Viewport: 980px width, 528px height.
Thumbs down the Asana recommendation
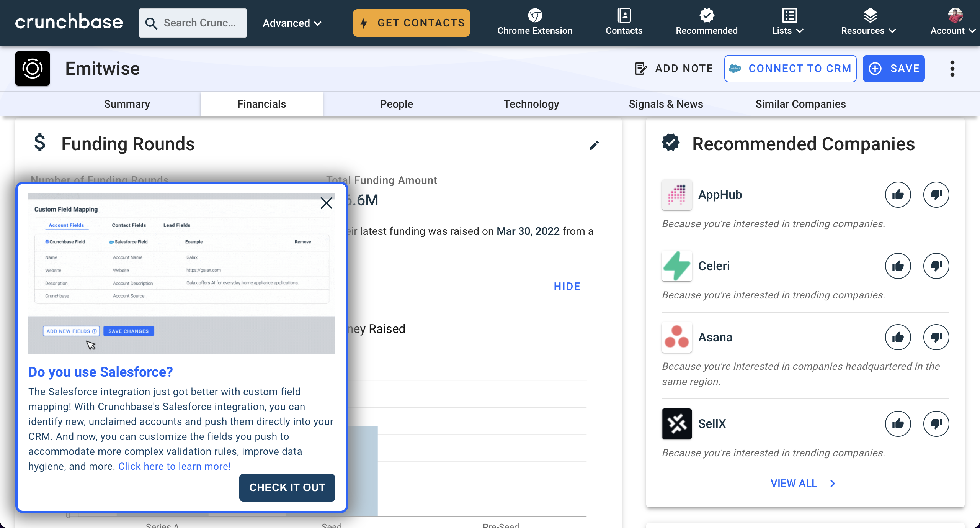(936, 337)
